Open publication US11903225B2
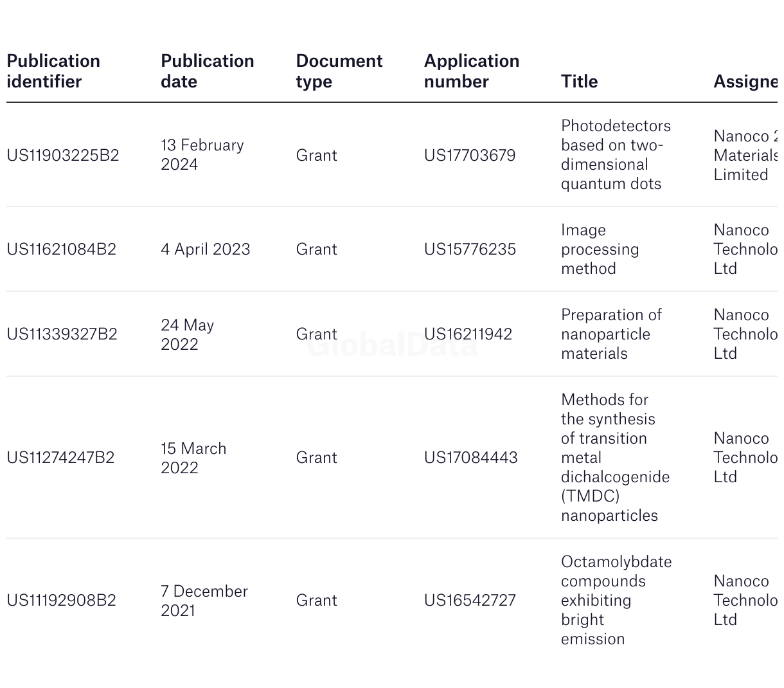 pyautogui.click(x=62, y=156)
